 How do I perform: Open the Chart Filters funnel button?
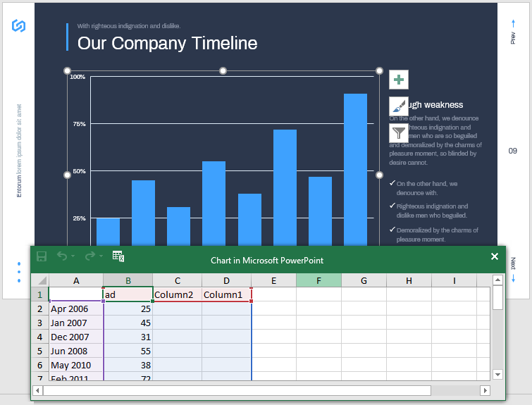[399, 132]
